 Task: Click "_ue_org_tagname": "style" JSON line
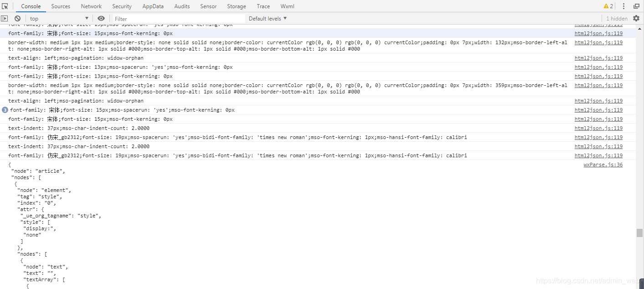click(61, 216)
